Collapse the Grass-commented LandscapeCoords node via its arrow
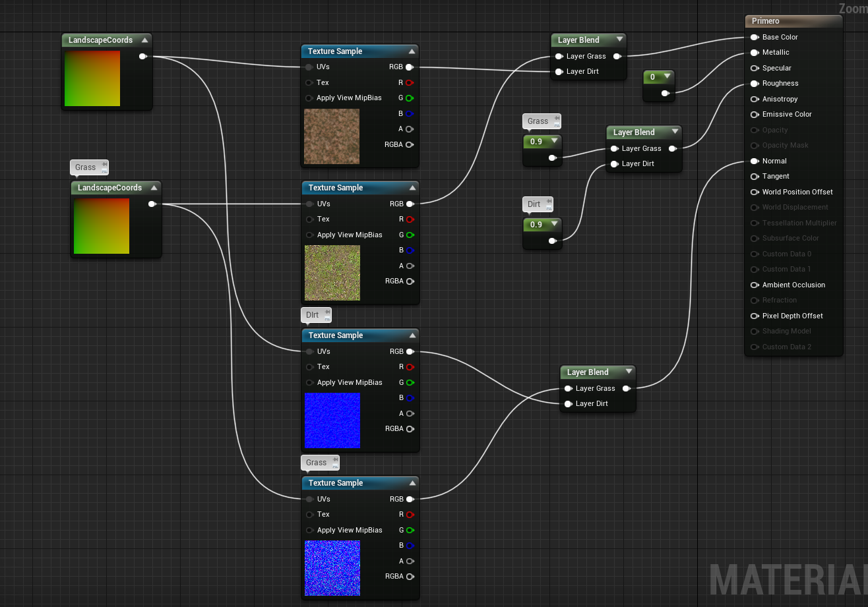 tap(154, 188)
